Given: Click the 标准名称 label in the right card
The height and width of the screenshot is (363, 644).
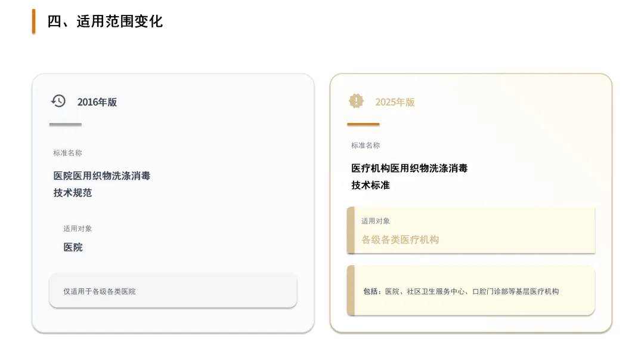Looking at the screenshot, I should pyautogui.click(x=366, y=145).
